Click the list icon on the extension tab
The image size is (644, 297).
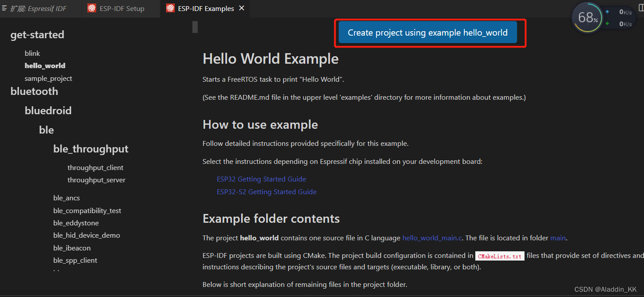[x=4, y=8]
